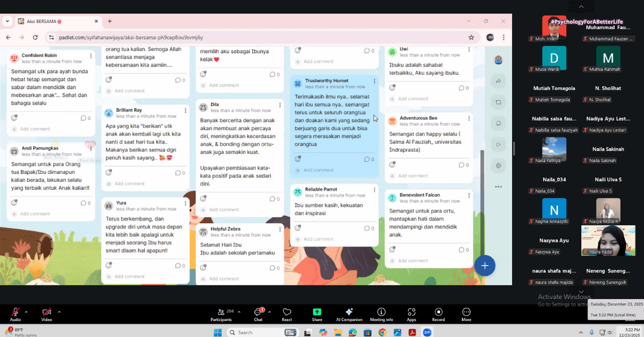Click the Share screen button in Zoom
Screen dimensions: 644x337
(x=317, y=314)
